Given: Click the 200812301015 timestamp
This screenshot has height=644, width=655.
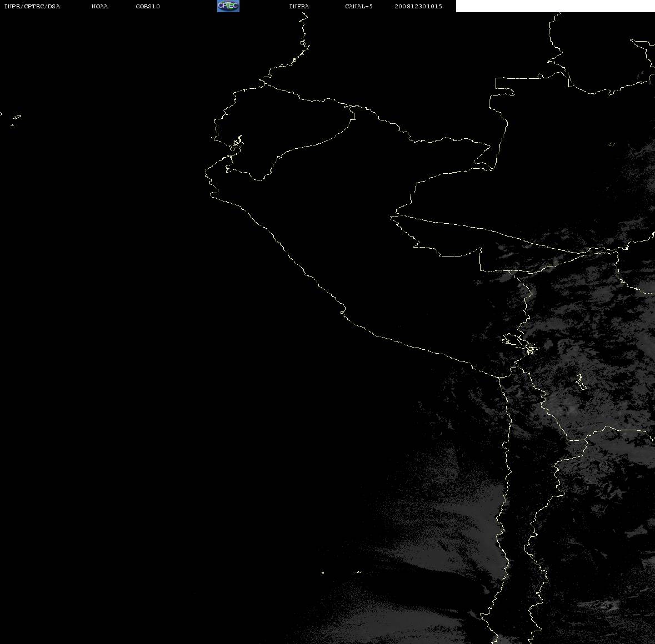Looking at the screenshot, I should point(418,6).
